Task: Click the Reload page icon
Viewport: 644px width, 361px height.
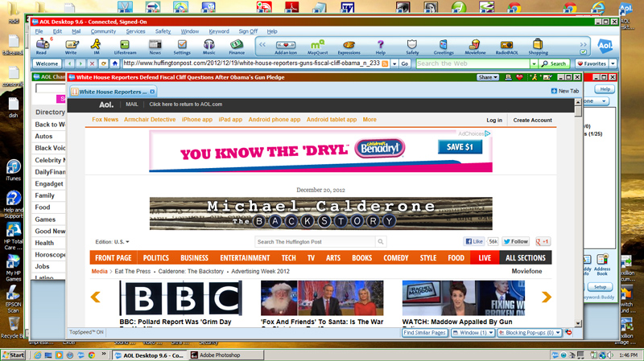Action: pos(104,64)
